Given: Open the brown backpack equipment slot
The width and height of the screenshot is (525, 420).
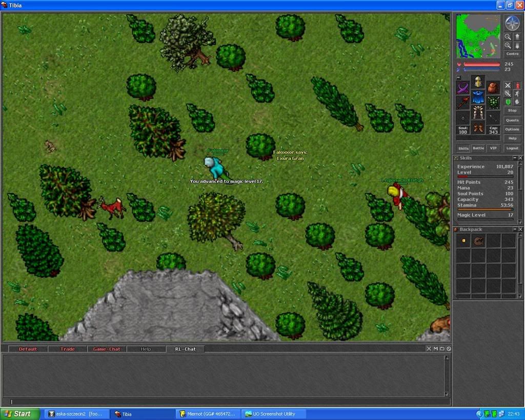Looking at the screenshot, I should click(494, 88).
